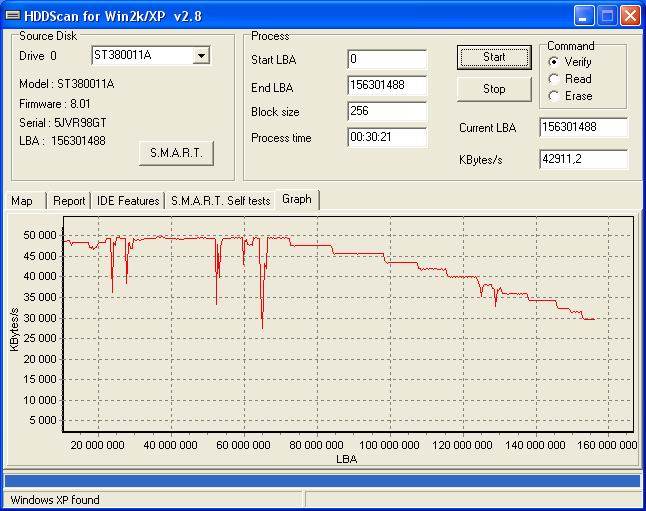Click the Start button
This screenshot has height=511, width=646.
(x=494, y=57)
